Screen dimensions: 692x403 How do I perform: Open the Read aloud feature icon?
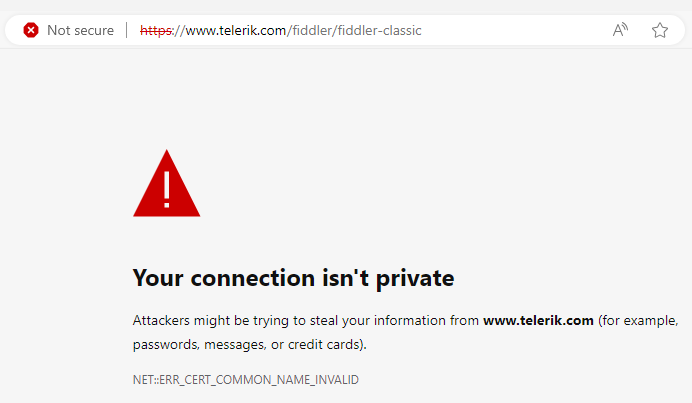(620, 30)
